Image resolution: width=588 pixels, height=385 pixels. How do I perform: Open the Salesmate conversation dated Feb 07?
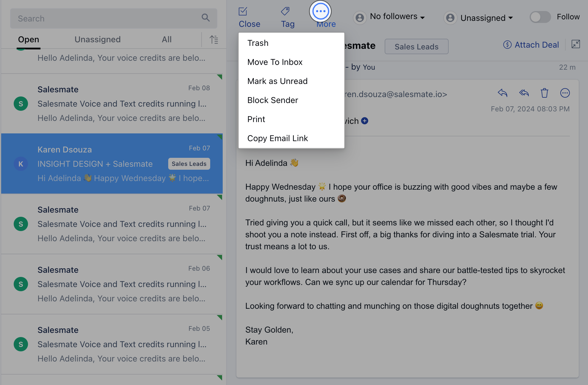tap(112, 224)
